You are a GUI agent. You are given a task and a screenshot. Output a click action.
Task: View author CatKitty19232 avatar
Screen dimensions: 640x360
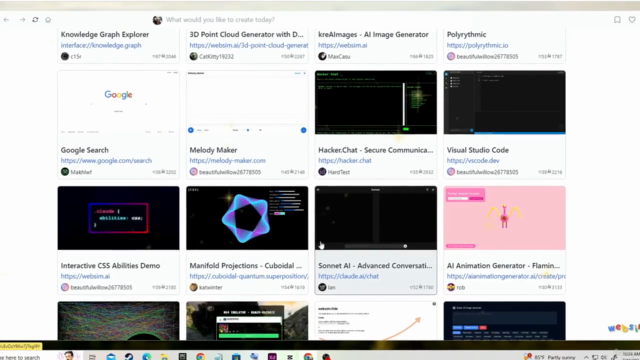(x=193, y=56)
